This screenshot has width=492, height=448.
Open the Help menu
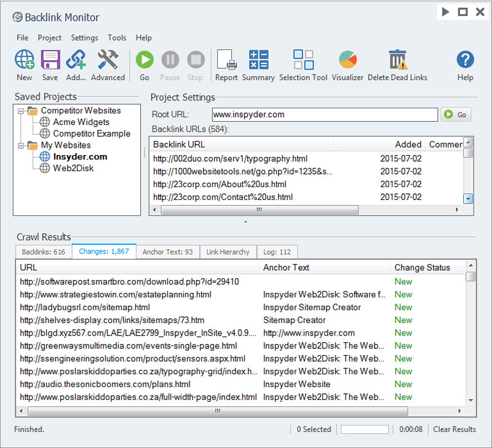coord(144,38)
